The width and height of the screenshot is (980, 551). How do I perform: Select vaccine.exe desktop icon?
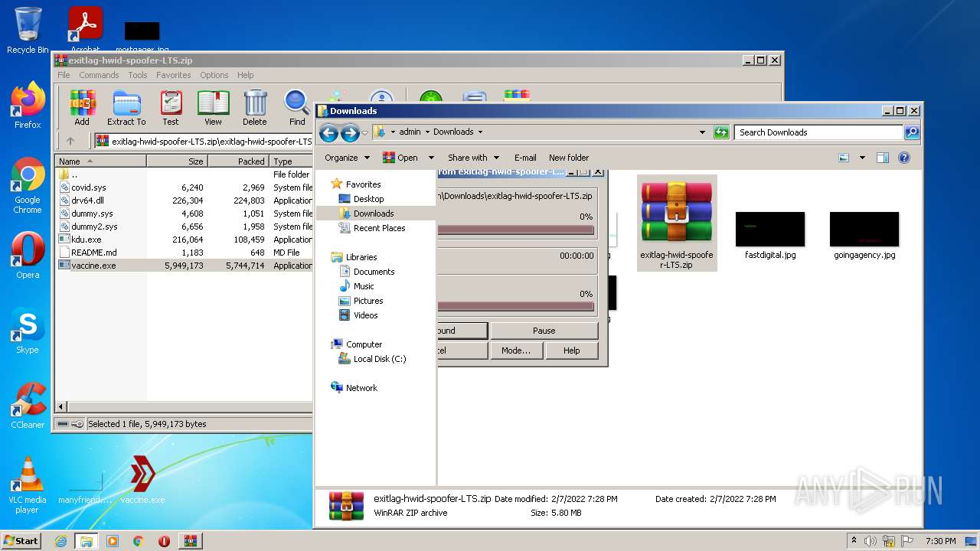(142, 480)
